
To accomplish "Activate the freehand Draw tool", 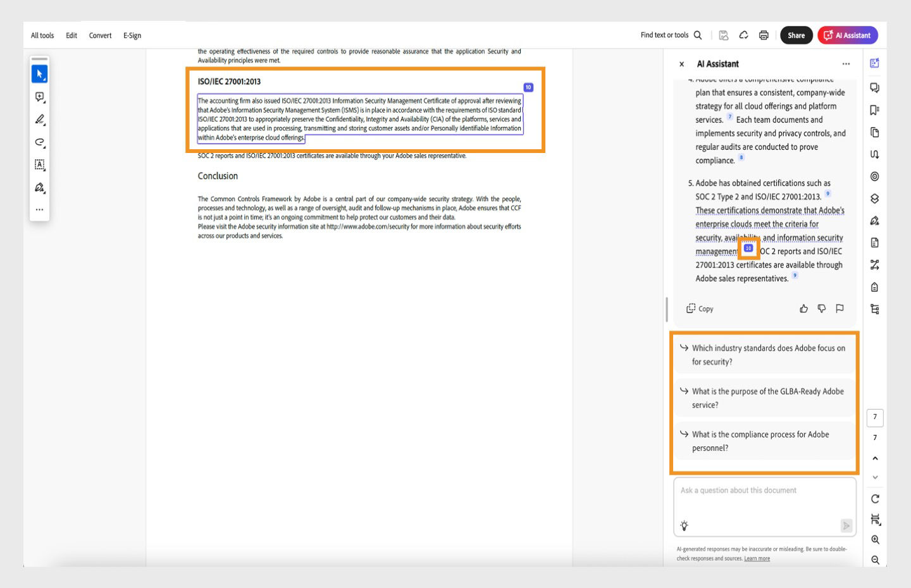I will [39, 142].
